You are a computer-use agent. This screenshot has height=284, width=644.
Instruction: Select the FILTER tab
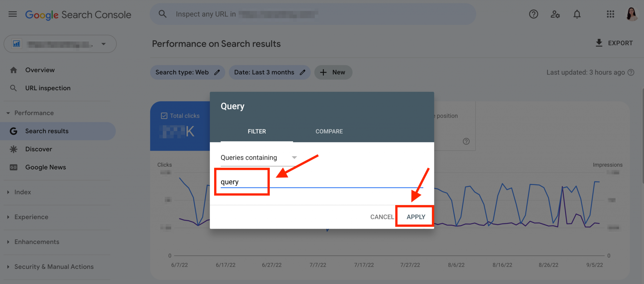257,131
